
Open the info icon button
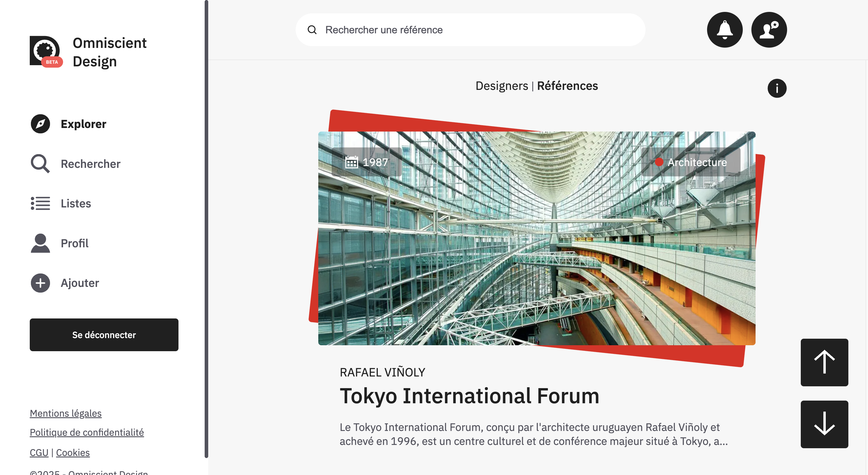click(777, 88)
